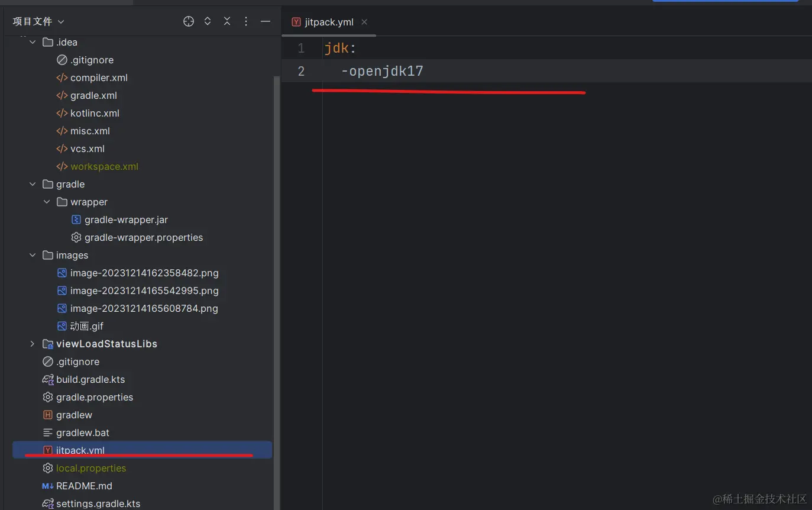Click the wrapper folder icon
Image resolution: width=812 pixels, height=510 pixels.
62,202
